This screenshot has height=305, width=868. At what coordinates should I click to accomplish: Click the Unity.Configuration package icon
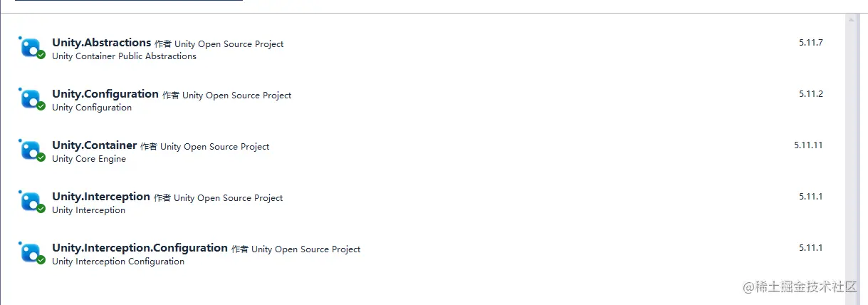tap(31, 99)
